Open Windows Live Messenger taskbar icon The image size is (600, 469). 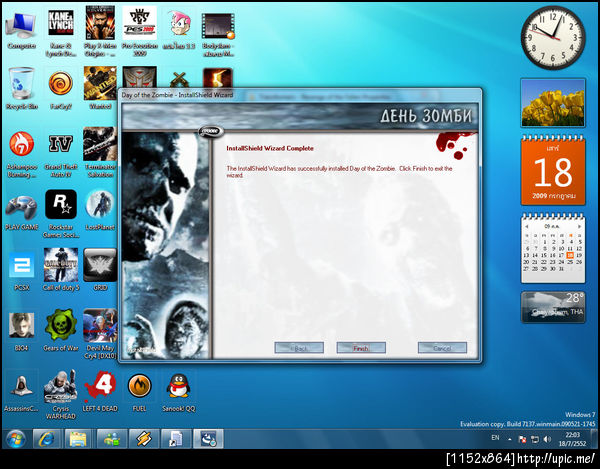(x=111, y=439)
